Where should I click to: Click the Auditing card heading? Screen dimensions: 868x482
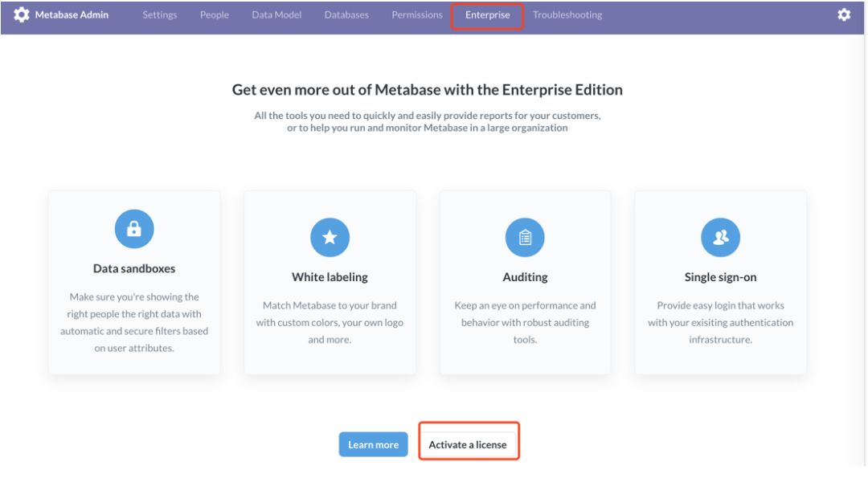(525, 277)
